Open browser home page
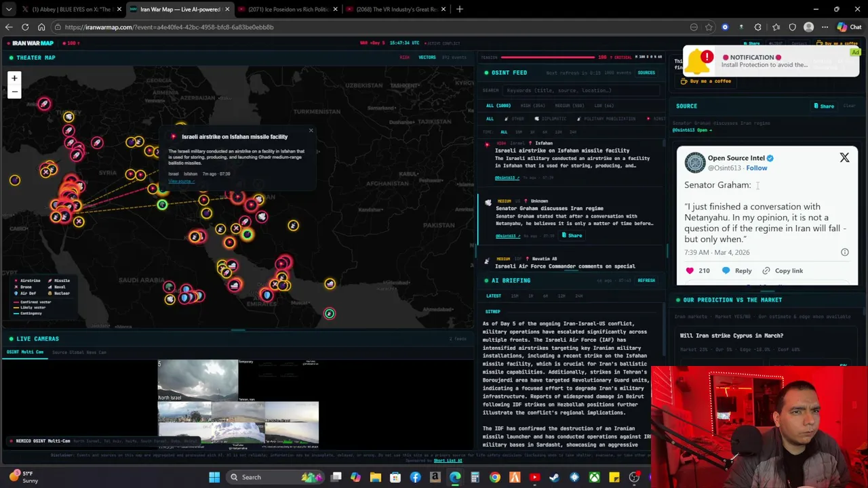This screenshot has width=868, height=488. tap(41, 27)
